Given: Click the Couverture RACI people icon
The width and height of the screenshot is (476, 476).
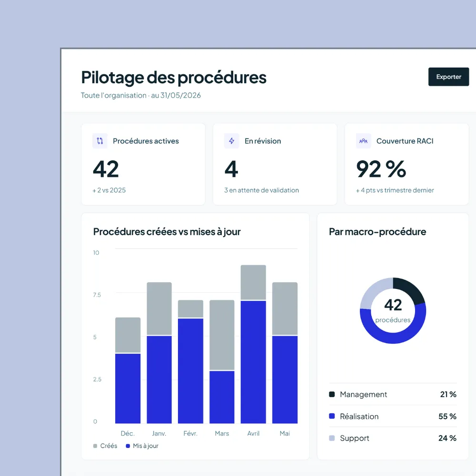Looking at the screenshot, I should click(x=363, y=141).
